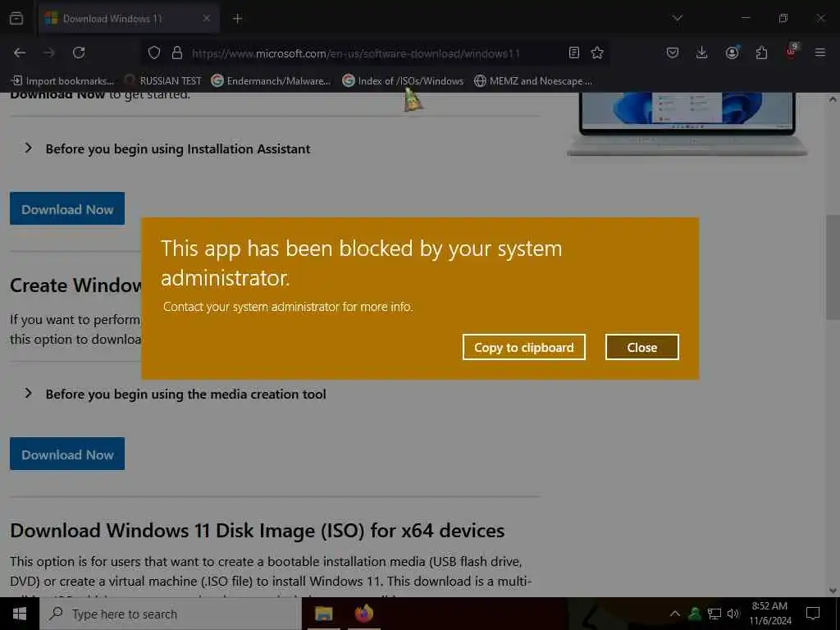View site security padlock info
The width and height of the screenshot is (840, 630).
pos(177,52)
